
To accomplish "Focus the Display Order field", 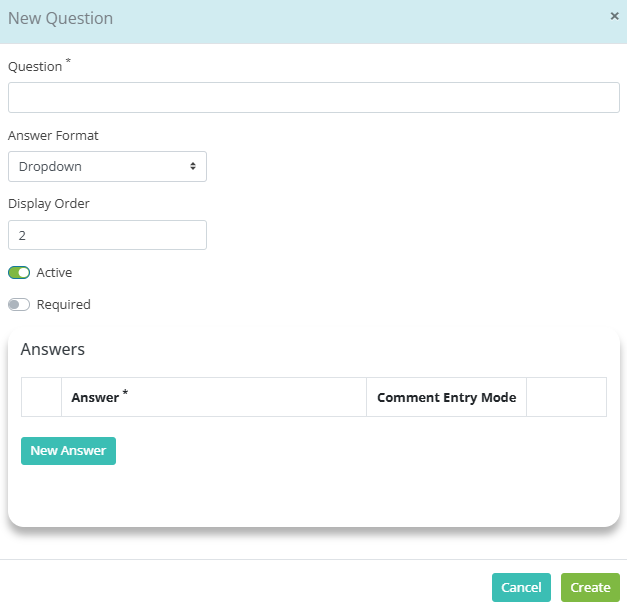I will pyautogui.click(x=107, y=235).
